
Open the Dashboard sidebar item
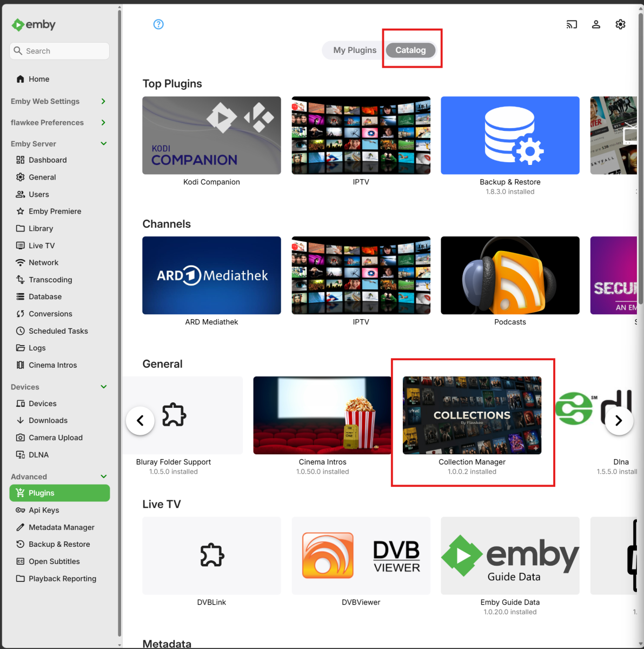[59, 160]
